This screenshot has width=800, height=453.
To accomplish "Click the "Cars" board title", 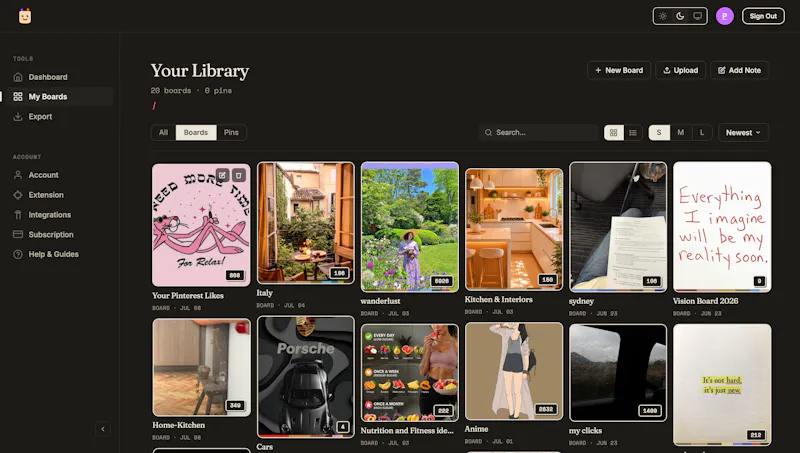I will tap(264, 447).
